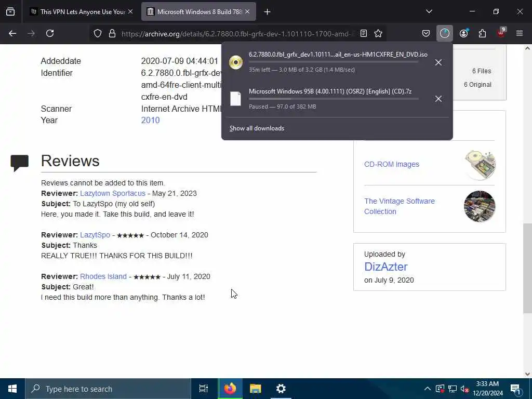Click the Windows 95B download progress bar
Image resolution: width=532 pixels, height=399 pixels.
(x=334, y=99)
